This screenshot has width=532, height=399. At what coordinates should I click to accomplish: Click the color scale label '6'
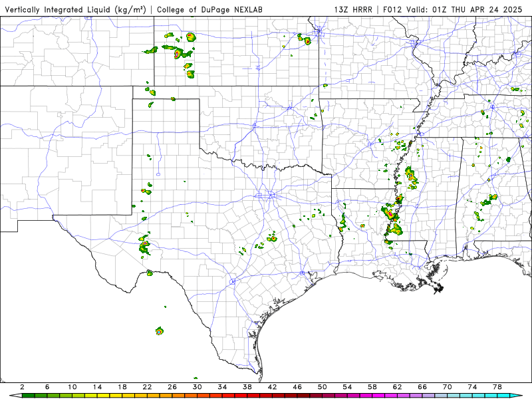coord(47,387)
